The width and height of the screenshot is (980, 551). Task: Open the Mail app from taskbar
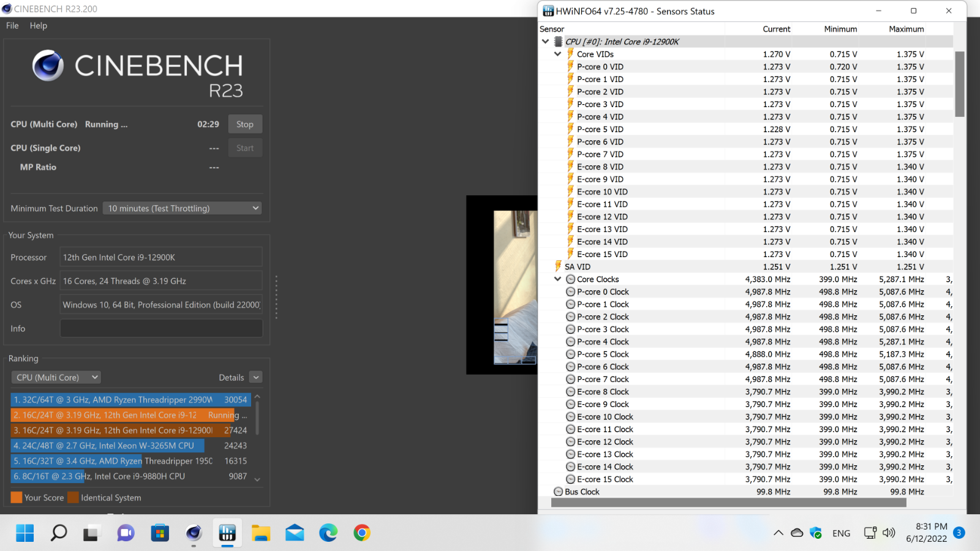click(x=295, y=533)
